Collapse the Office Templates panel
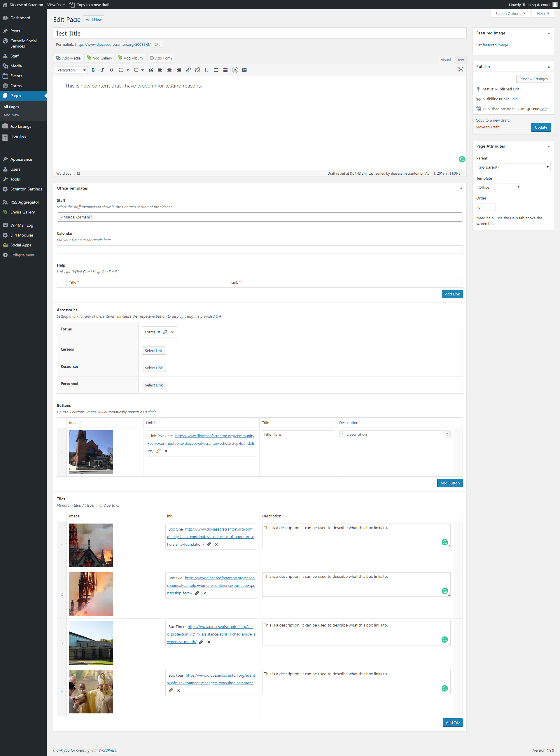560x756 pixels. [x=461, y=188]
